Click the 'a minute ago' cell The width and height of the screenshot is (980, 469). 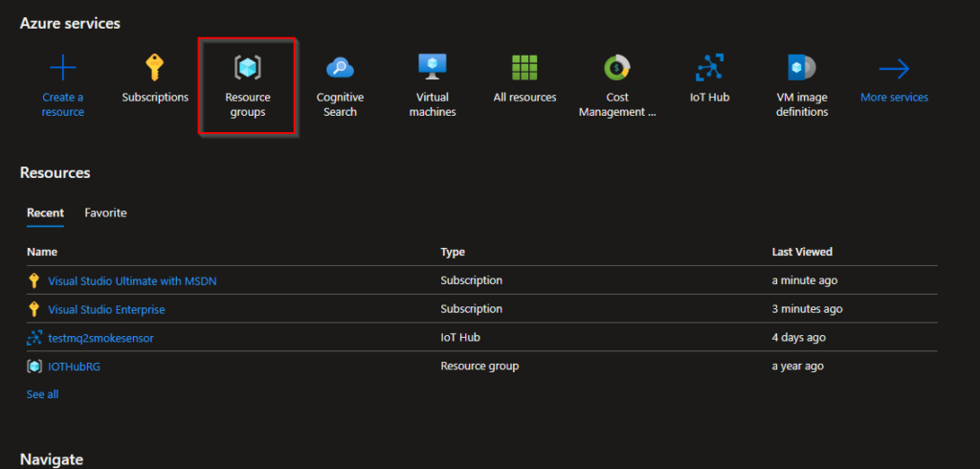pyautogui.click(x=804, y=280)
